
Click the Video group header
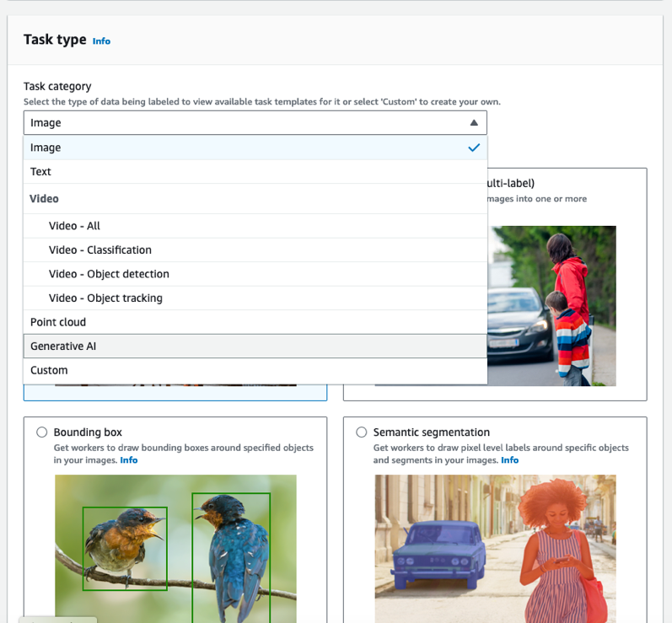click(255, 199)
